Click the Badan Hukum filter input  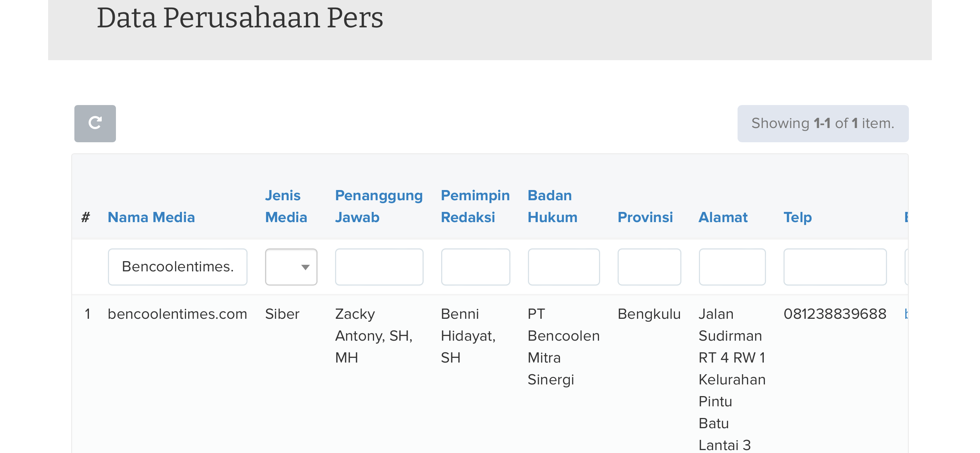(x=563, y=267)
